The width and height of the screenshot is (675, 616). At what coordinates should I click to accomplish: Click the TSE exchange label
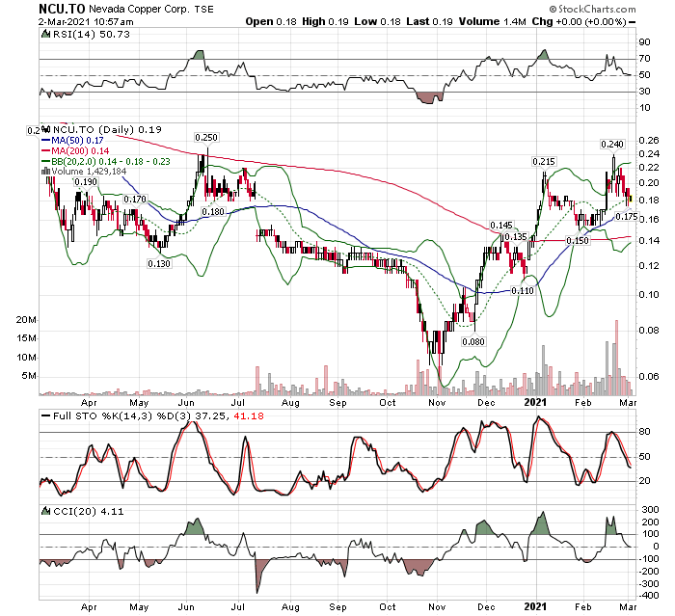point(204,9)
